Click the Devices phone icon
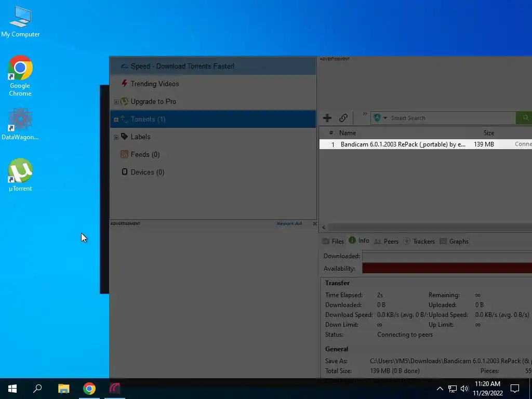The image size is (532, 399). (125, 171)
